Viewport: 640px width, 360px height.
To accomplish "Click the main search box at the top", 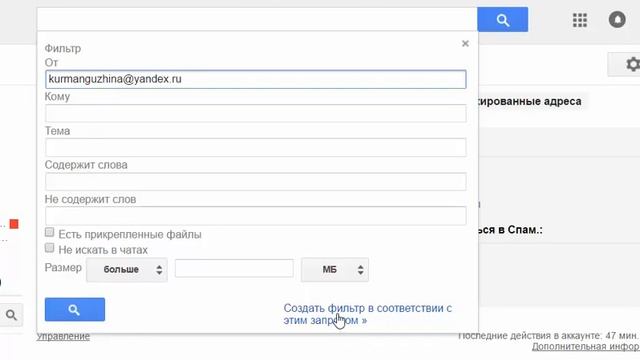I will [x=257, y=19].
